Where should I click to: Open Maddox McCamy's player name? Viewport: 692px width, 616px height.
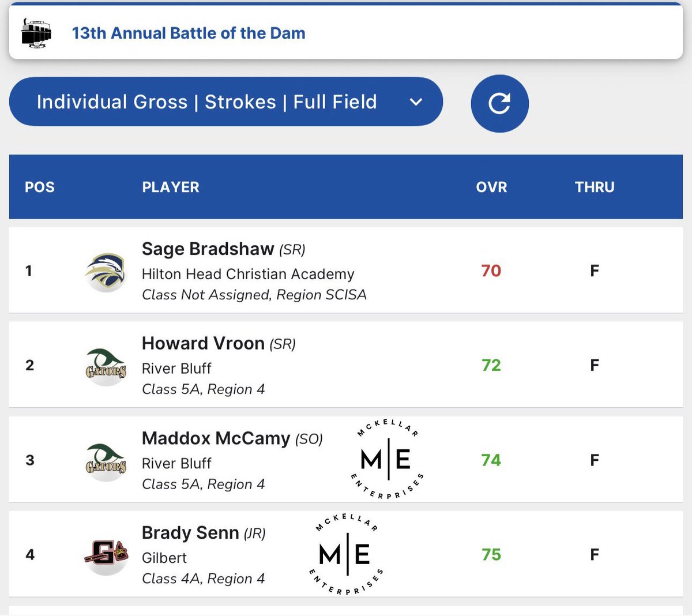216,438
